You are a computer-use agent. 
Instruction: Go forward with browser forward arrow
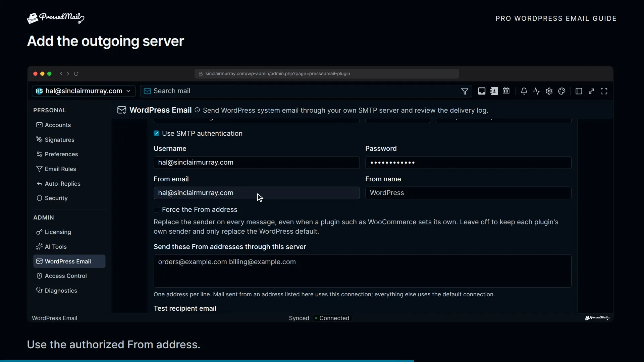click(68, 74)
